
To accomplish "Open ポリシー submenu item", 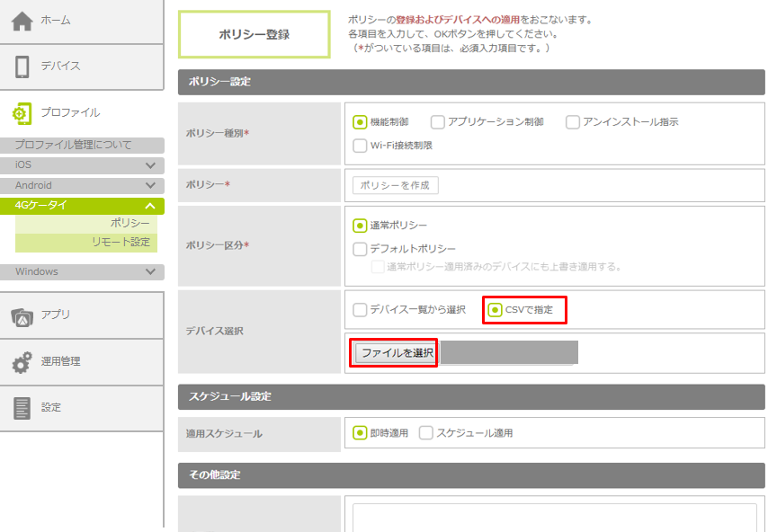I will [x=129, y=223].
